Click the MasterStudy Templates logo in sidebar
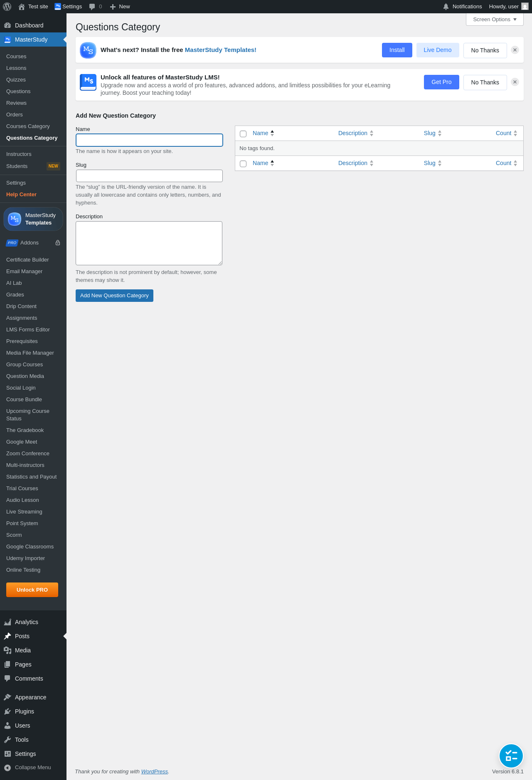This screenshot has width=532, height=780. tap(15, 219)
